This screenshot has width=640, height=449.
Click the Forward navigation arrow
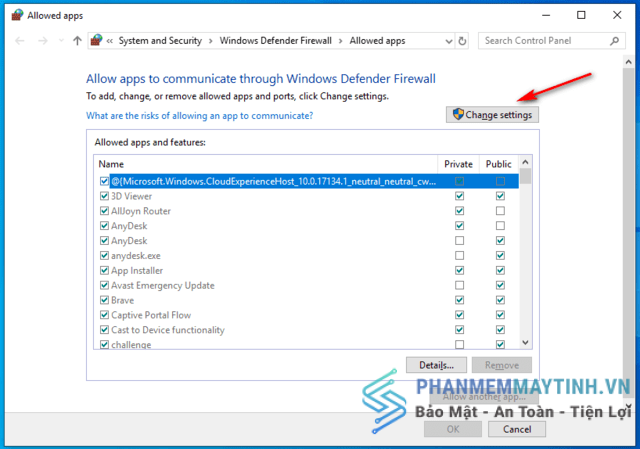pyautogui.click(x=42, y=41)
